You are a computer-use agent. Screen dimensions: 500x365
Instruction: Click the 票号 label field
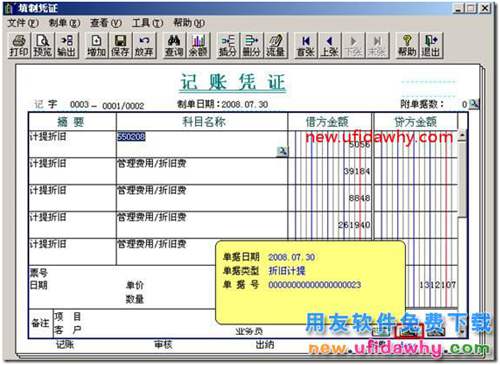pos(39,273)
